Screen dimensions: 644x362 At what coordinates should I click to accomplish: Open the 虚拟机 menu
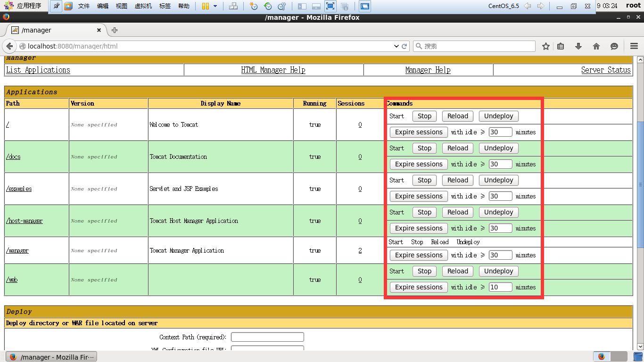pos(143,6)
